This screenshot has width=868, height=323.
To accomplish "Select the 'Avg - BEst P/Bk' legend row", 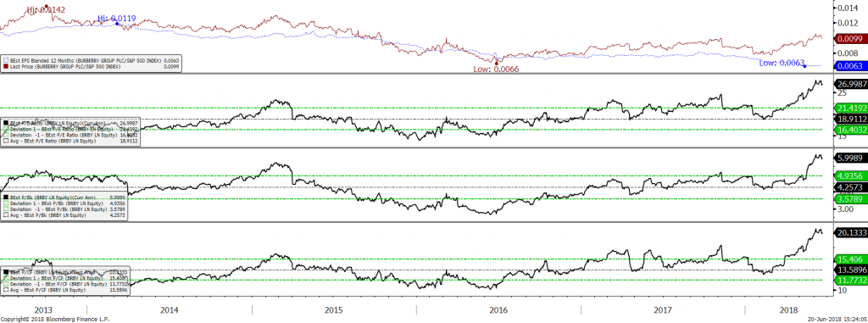I will click(x=65, y=216).
